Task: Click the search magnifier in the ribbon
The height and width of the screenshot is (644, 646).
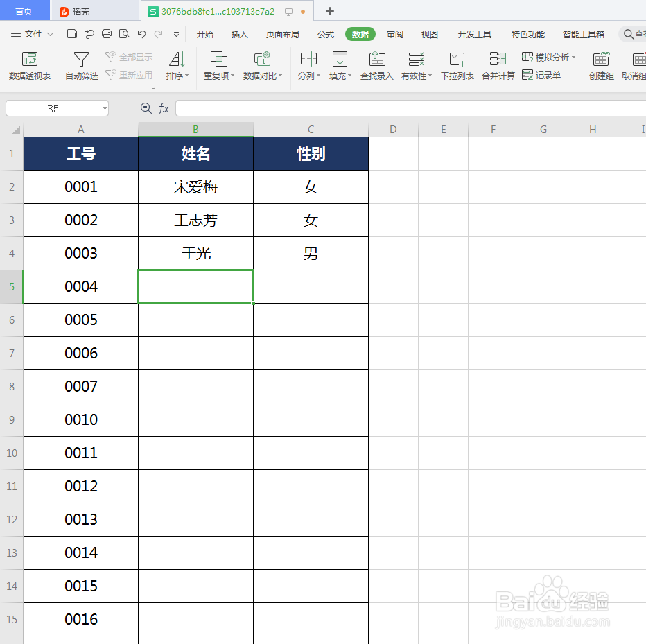Action: tap(628, 34)
